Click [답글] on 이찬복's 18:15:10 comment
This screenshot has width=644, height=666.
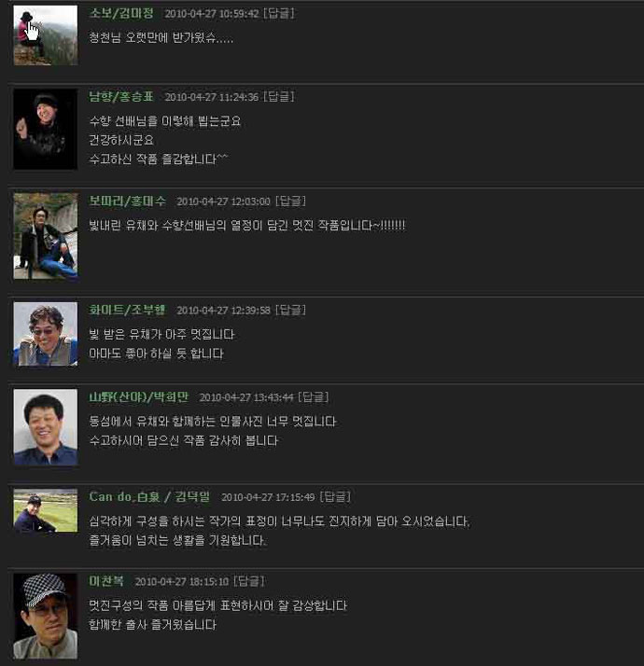[249, 581]
